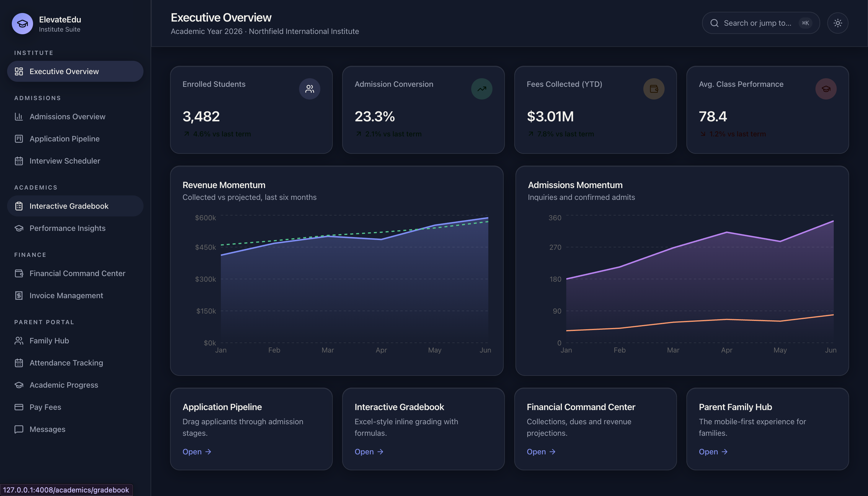The image size is (868, 496).
Task: Click the $450k revenue axis label
Action: pos(205,247)
